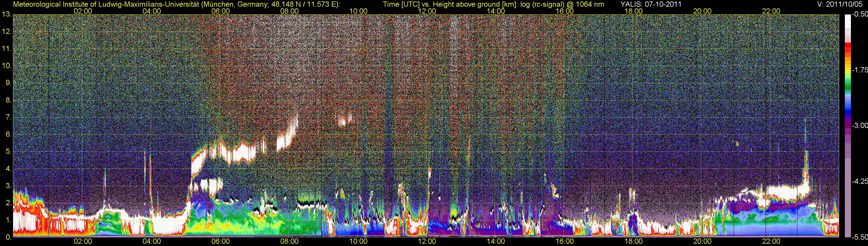
Task: Select the 06:00 label on the upper time axis
Action: click(220, 11)
